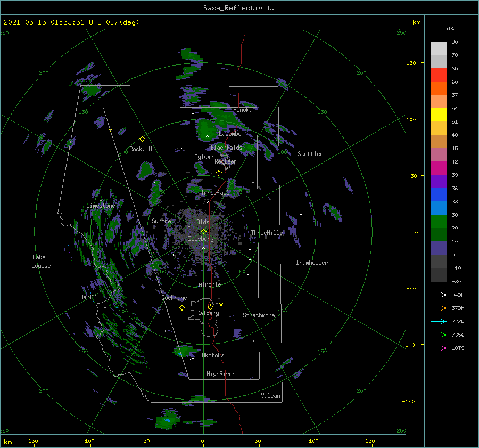Image resolution: width=479 pixels, height=448 pixels.
Task: Click the Sylvan label
Action: click(204, 158)
